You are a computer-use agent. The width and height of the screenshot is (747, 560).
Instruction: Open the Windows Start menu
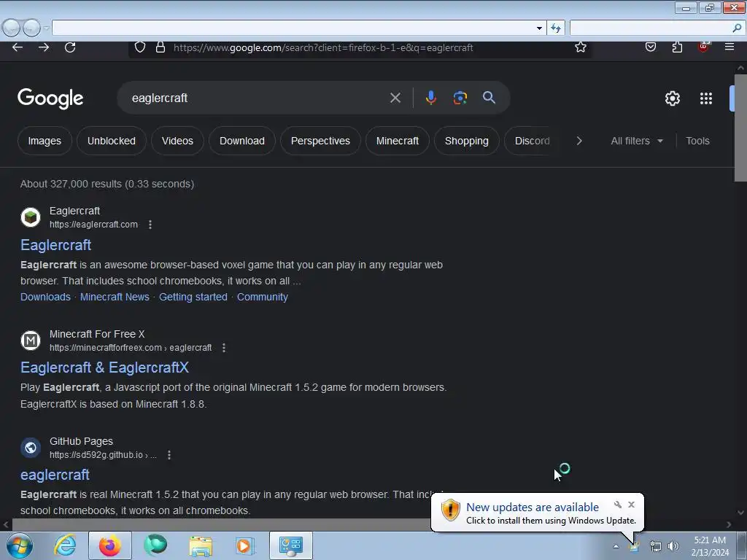click(x=20, y=545)
